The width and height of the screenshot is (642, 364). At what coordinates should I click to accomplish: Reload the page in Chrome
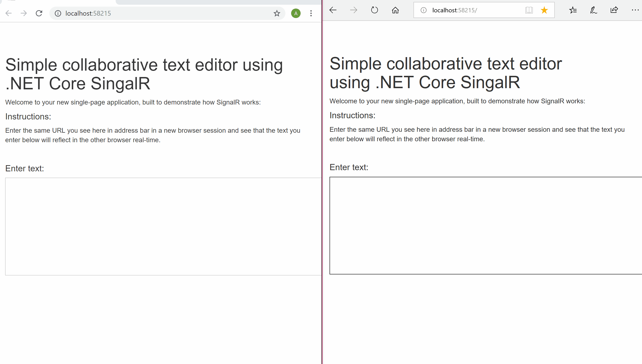[x=39, y=13]
